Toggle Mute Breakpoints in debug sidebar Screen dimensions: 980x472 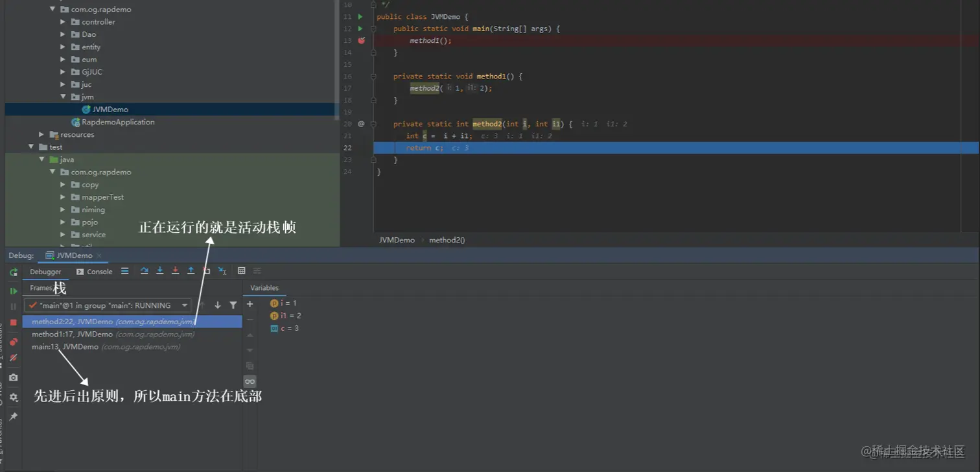click(x=13, y=358)
